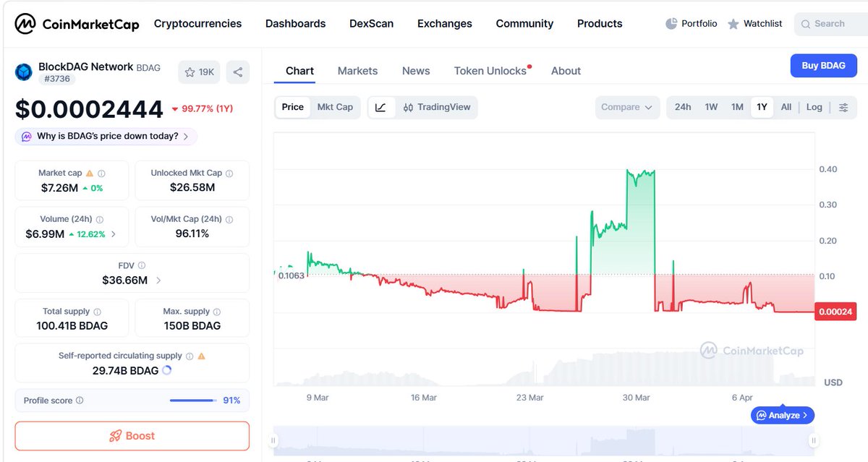Click the BlockDAG Network coin logo

25,72
